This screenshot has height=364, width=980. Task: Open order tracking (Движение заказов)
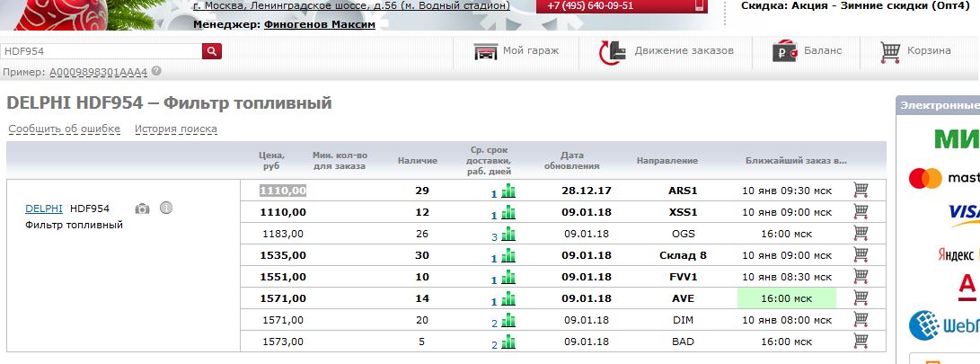tap(666, 51)
